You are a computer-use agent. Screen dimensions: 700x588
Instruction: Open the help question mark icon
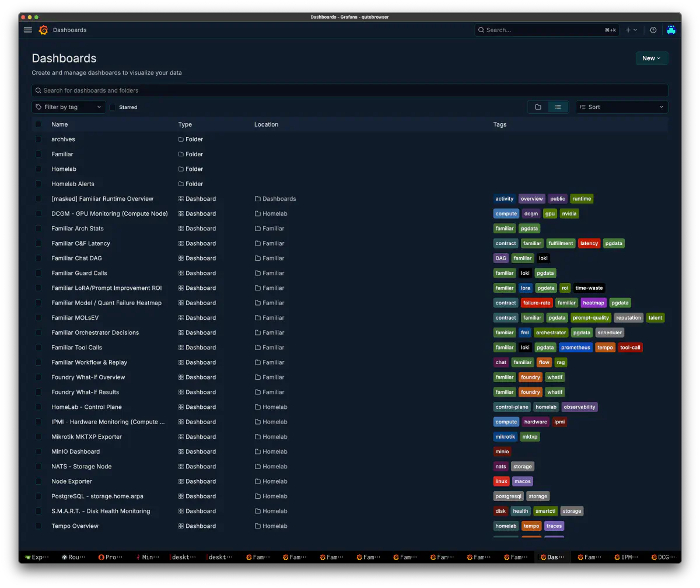[653, 30]
